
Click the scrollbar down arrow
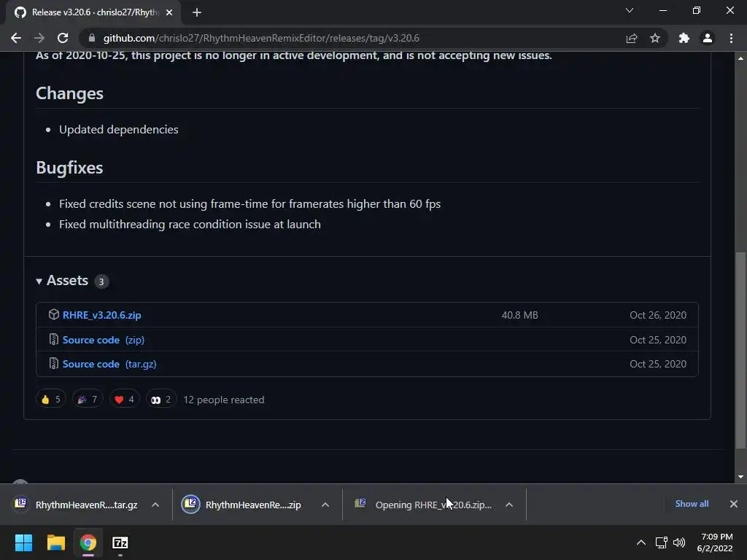[x=741, y=477]
